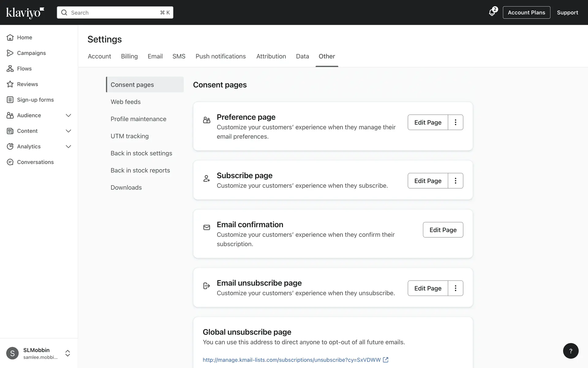Open external link icon next to unsubscribe URL
The width and height of the screenshot is (588, 368).
[x=386, y=360]
